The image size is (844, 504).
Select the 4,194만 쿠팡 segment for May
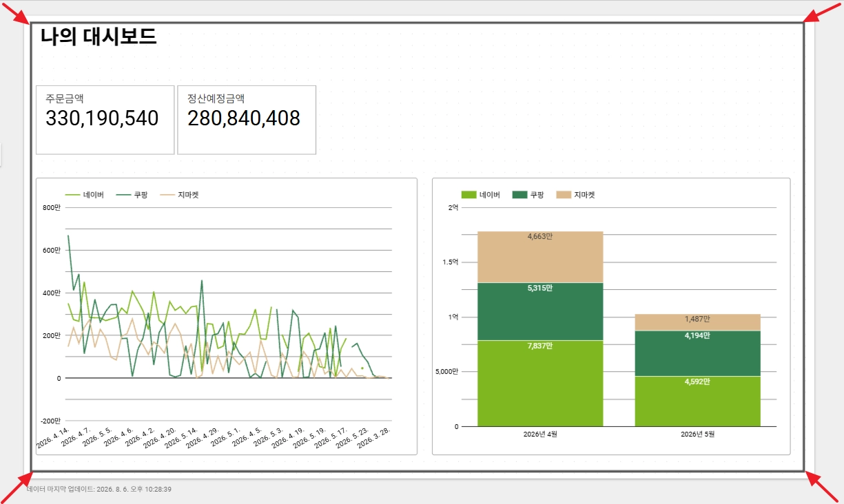697,353
